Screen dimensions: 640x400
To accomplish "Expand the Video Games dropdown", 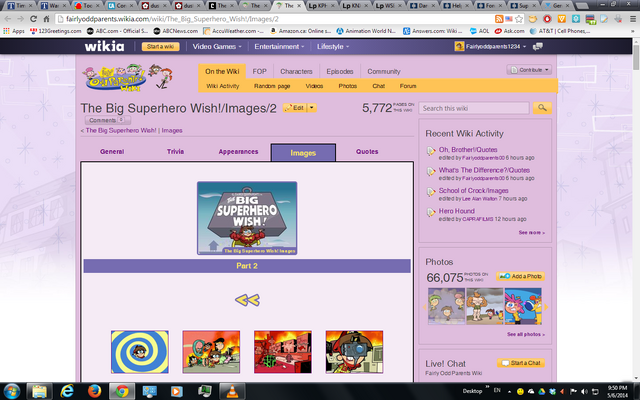I will tap(217, 47).
